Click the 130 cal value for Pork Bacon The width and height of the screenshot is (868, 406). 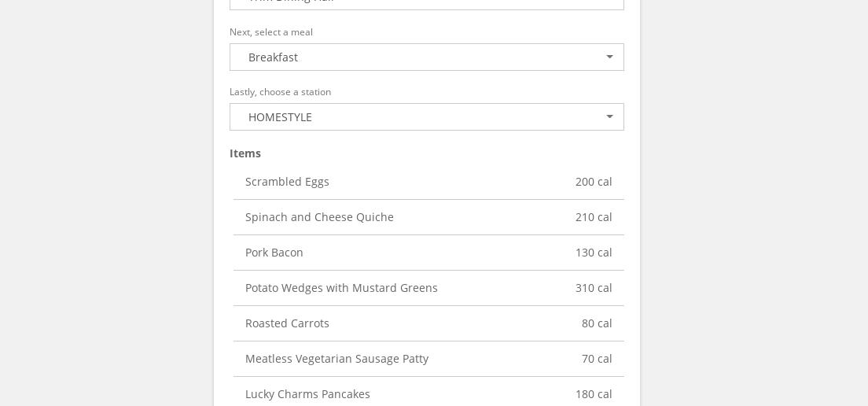[x=594, y=253]
